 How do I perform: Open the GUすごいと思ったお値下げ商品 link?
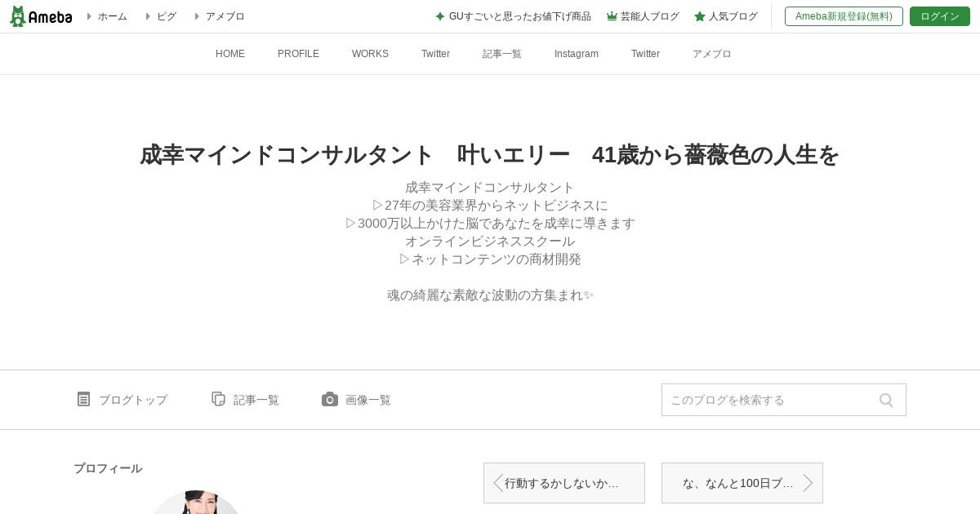[x=520, y=16]
